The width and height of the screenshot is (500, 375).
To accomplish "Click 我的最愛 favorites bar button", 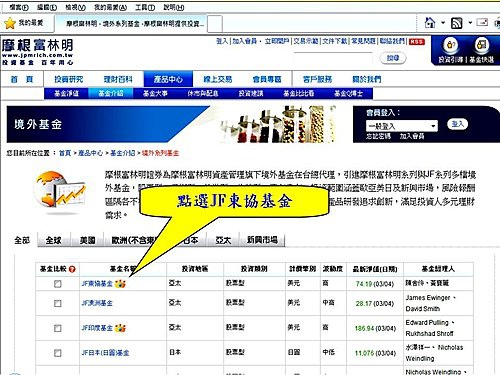I will (x=24, y=23).
